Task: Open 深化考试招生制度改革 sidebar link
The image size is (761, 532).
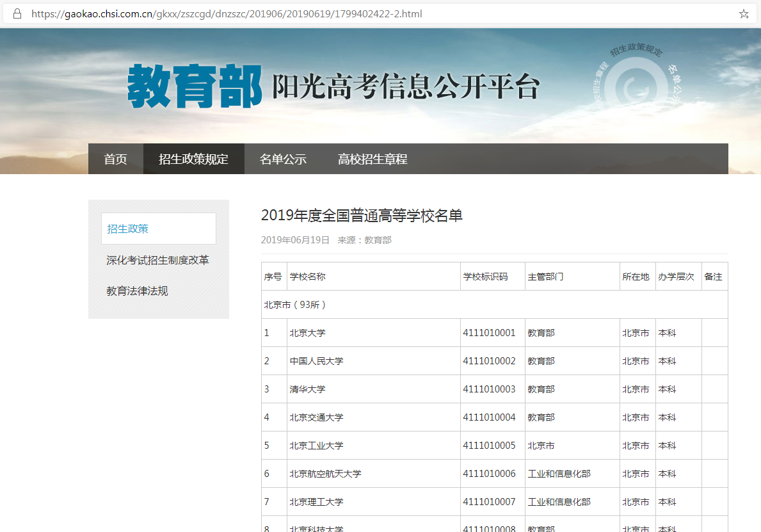Action: click(157, 260)
